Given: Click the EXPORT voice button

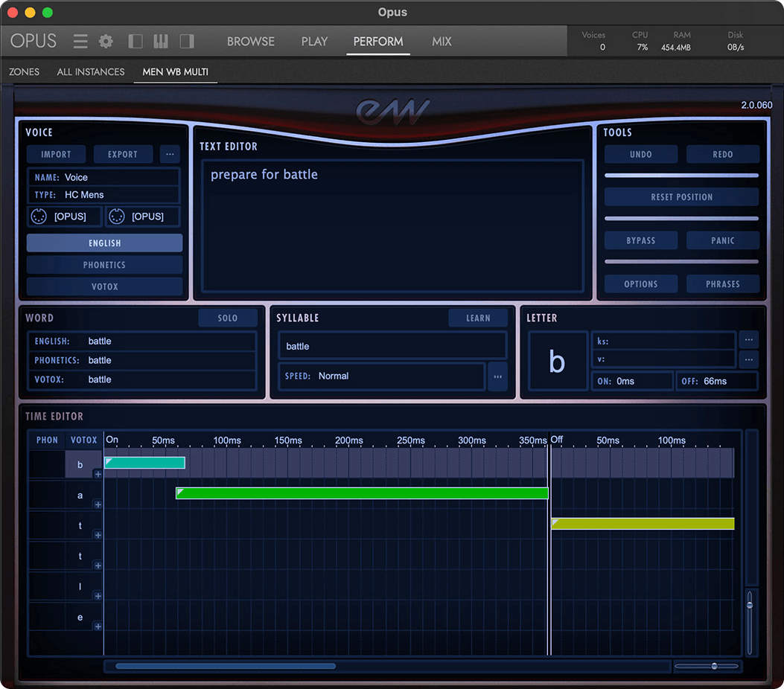Looking at the screenshot, I should point(123,154).
